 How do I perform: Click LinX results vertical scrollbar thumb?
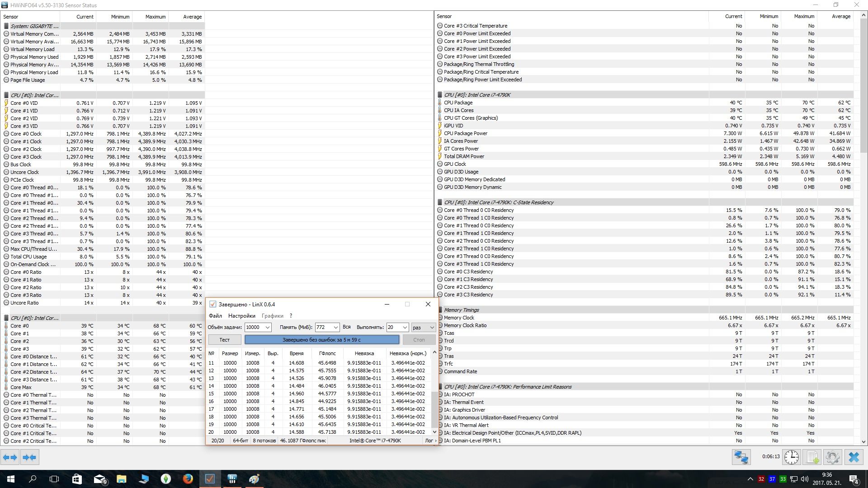coord(434,410)
